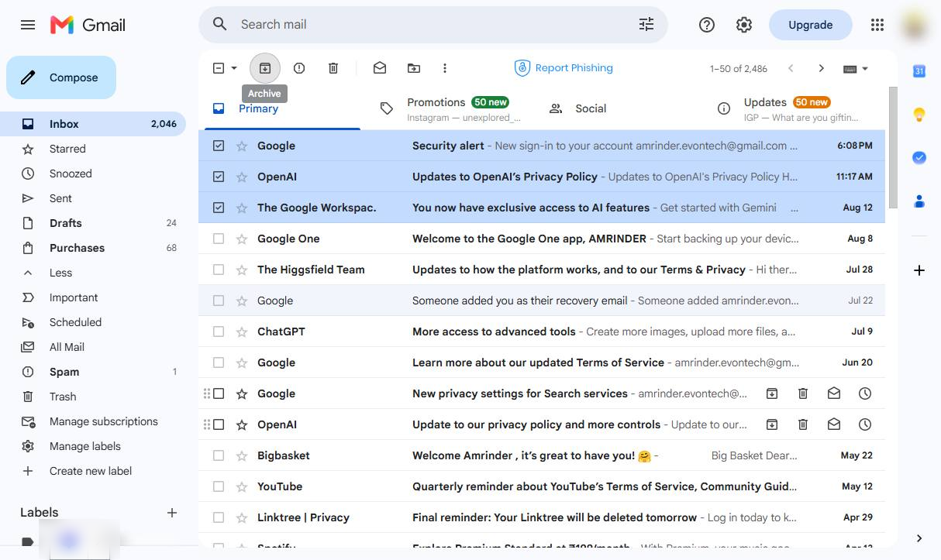Viewport: 941px width, 560px height.
Task: Tick the ChatGPT email checkbox
Action: point(219,332)
